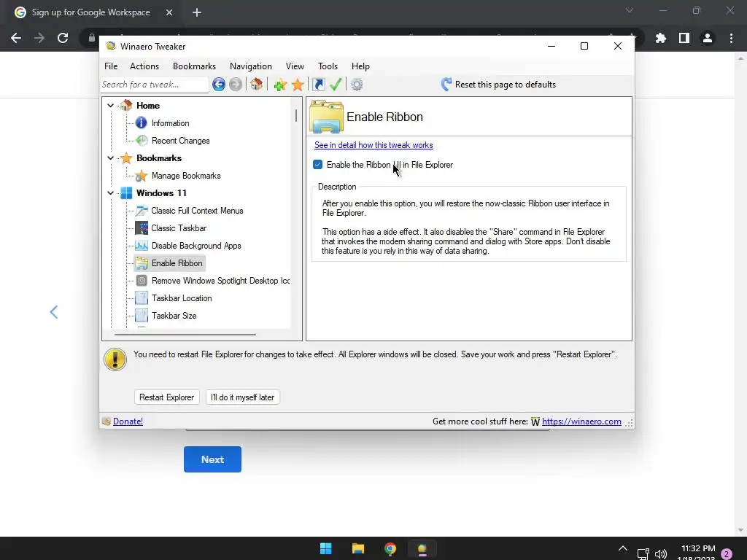Click the Search for a tweak field

coord(155,85)
